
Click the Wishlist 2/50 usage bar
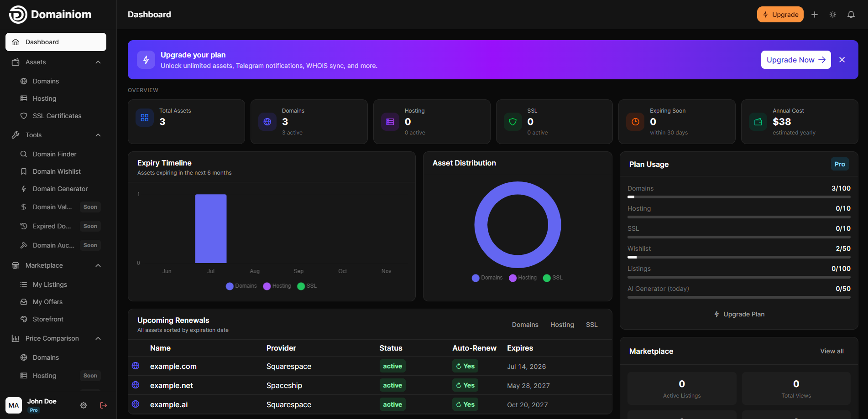pos(739,257)
